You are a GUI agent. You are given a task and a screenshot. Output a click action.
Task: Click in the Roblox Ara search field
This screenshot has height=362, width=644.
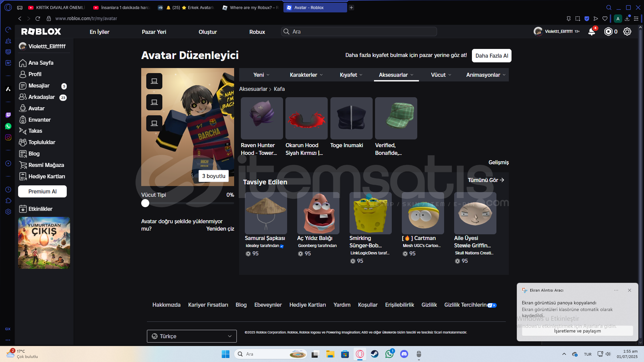pos(359,32)
